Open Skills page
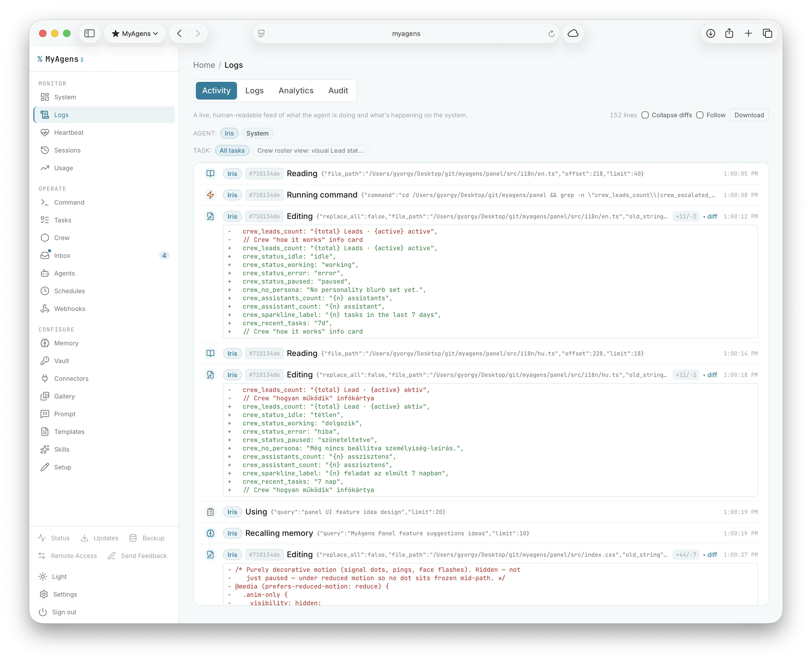Screen dimensions: 812x662 104,450
